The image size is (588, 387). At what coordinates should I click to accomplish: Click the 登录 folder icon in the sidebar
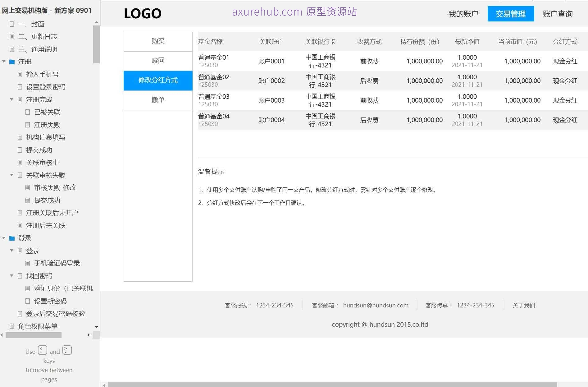(11, 238)
